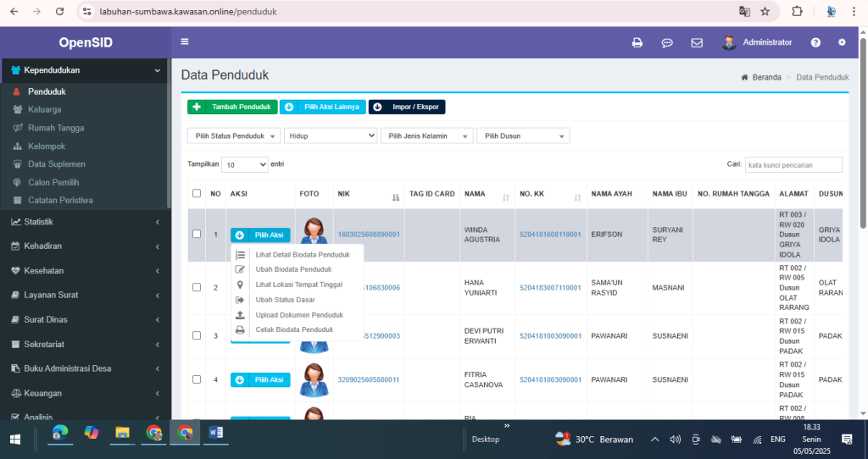
Task: Open Chrome three-dot menu
Action: click(854, 11)
